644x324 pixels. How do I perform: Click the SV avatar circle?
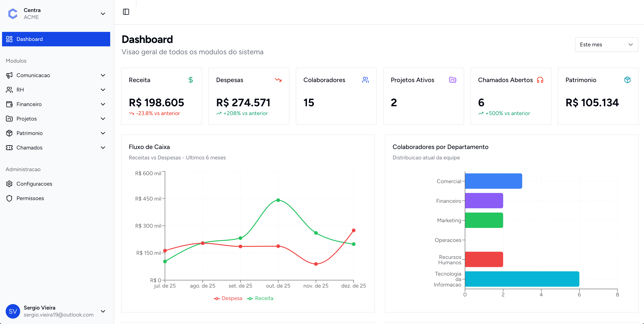(13, 311)
